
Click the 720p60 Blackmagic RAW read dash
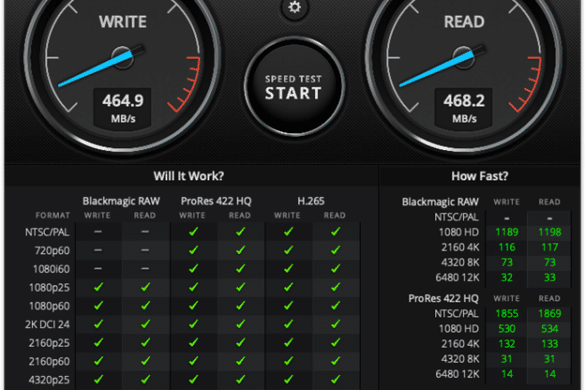[145, 250]
